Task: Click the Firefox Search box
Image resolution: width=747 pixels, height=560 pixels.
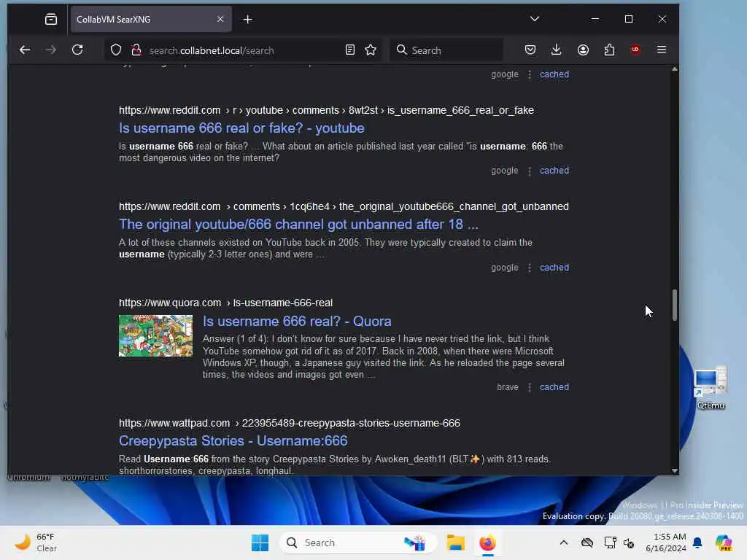Action: coord(447,50)
